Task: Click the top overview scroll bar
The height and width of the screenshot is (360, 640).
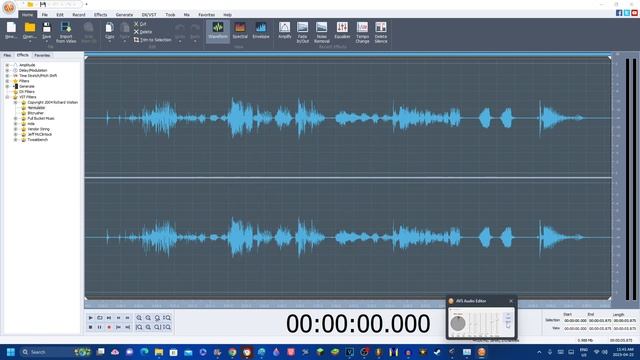Action: (348, 54)
